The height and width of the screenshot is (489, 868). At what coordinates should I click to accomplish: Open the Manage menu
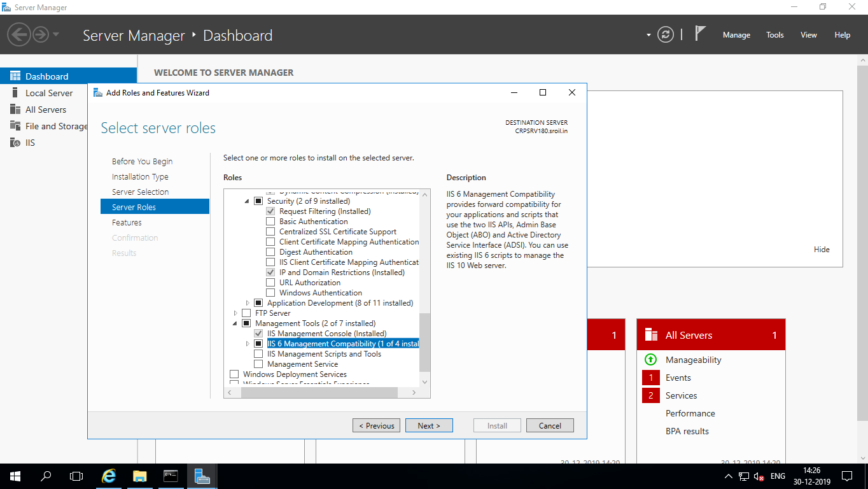pyautogui.click(x=736, y=35)
